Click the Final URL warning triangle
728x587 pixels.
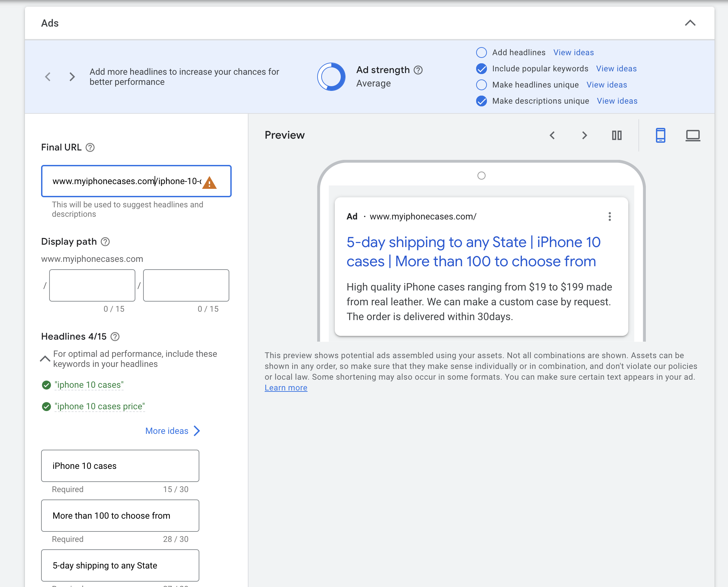click(209, 182)
